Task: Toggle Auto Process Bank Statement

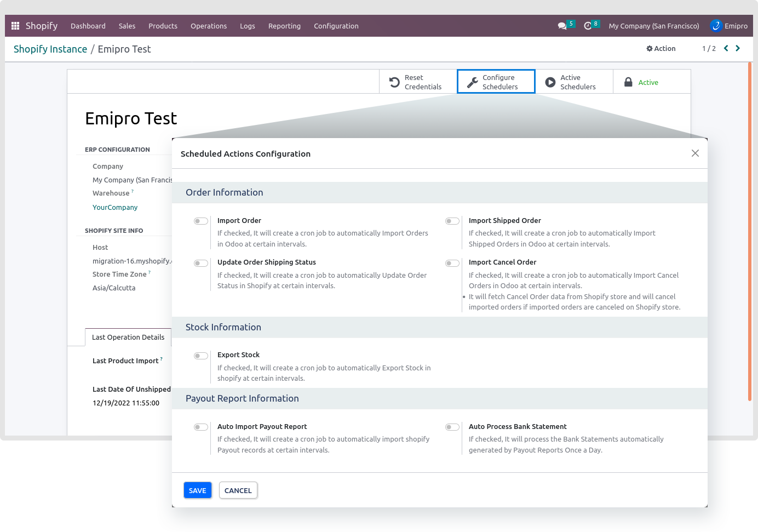Action: coord(452,427)
